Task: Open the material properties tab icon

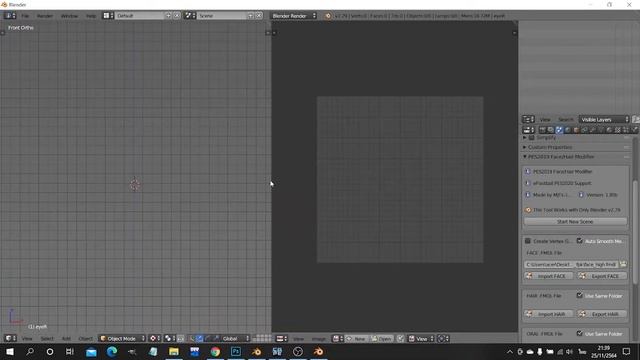Action: pyautogui.click(x=609, y=130)
